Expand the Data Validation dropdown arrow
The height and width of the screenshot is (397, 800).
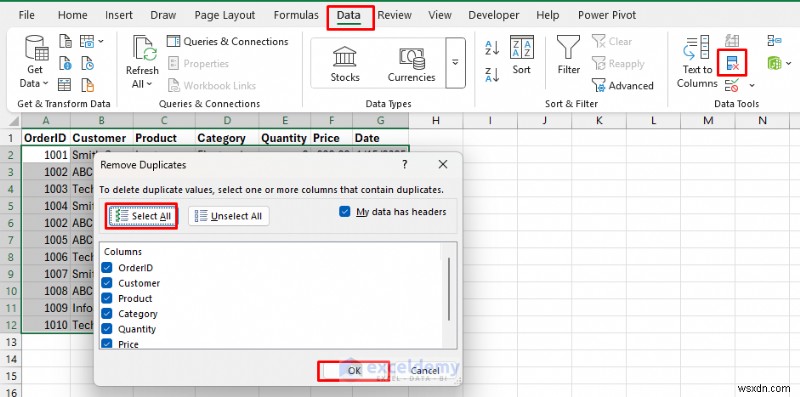tap(752, 85)
